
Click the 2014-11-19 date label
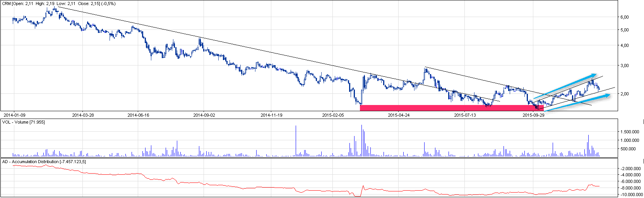pos(271,115)
